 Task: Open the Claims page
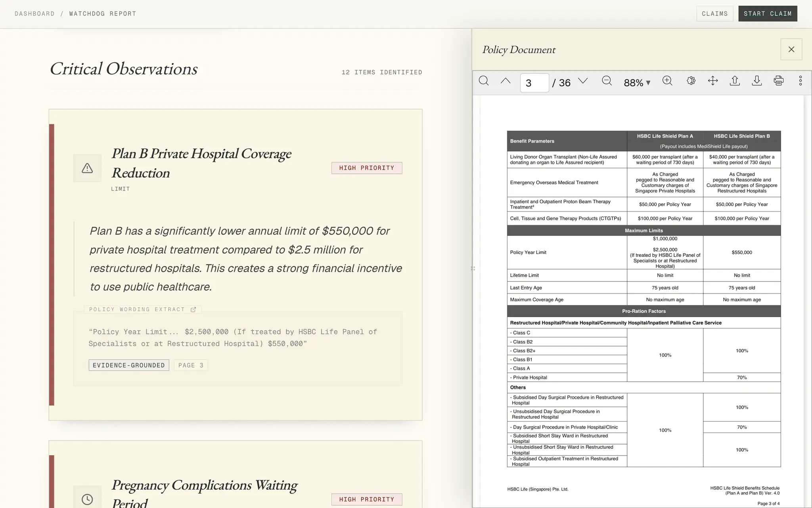[715, 13]
